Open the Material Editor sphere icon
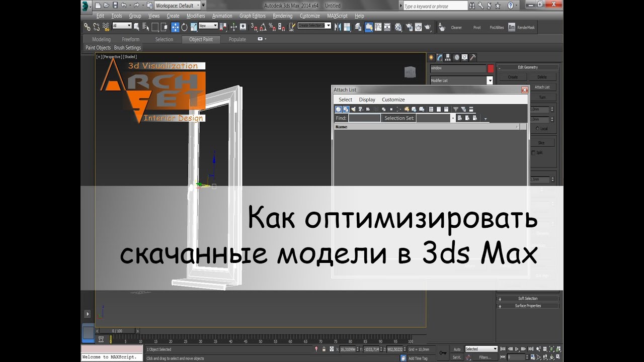Image resolution: width=644 pixels, height=362 pixels. pyautogui.click(x=398, y=27)
